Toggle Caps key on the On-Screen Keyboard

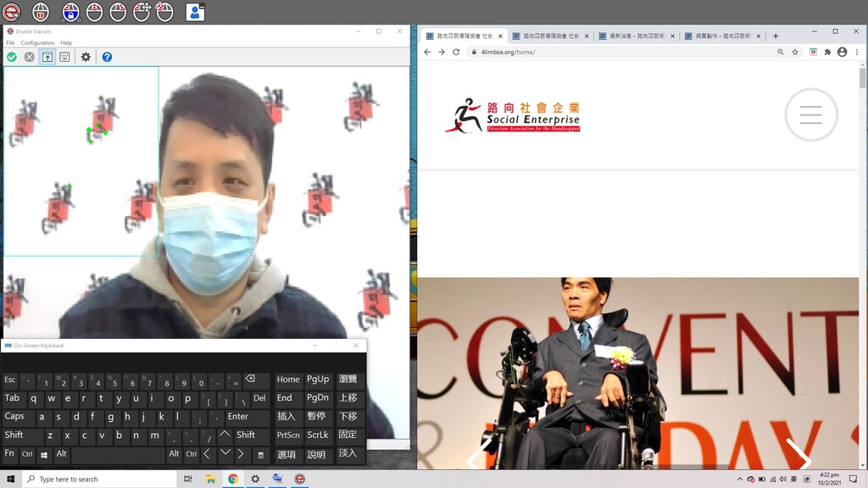click(x=14, y=417)
